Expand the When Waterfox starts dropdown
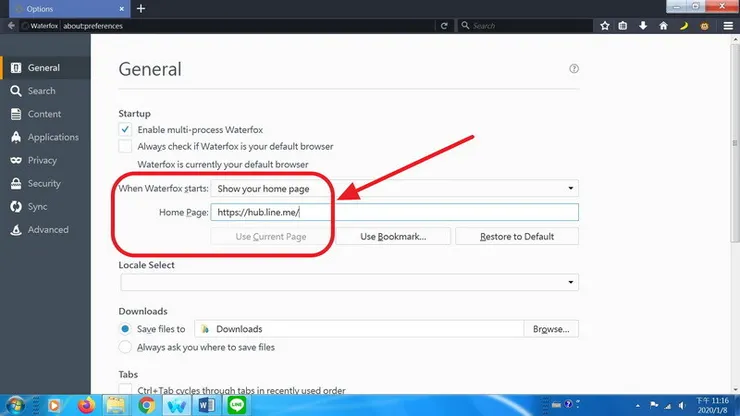 (x=395, y=188)
